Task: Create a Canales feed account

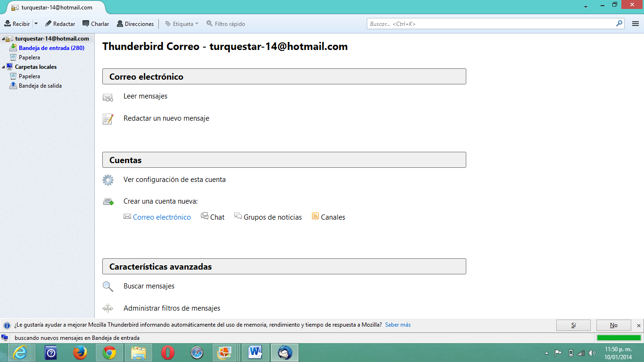Action: pos(333,217)
